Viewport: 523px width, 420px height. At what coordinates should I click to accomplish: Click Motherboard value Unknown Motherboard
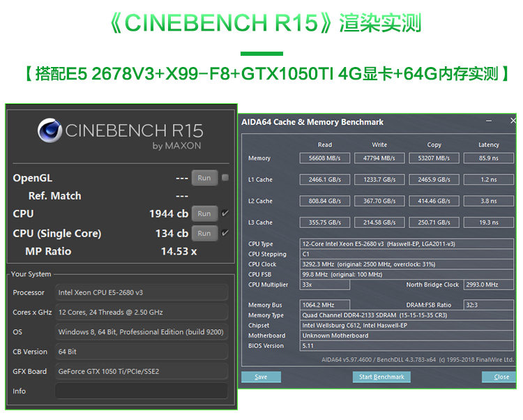coord(407,336)
